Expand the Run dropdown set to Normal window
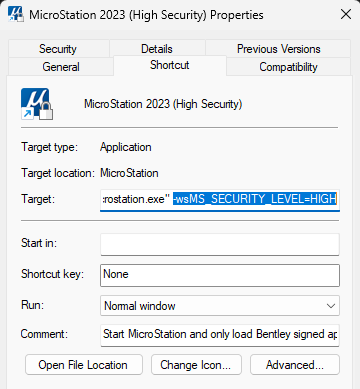 220,305
